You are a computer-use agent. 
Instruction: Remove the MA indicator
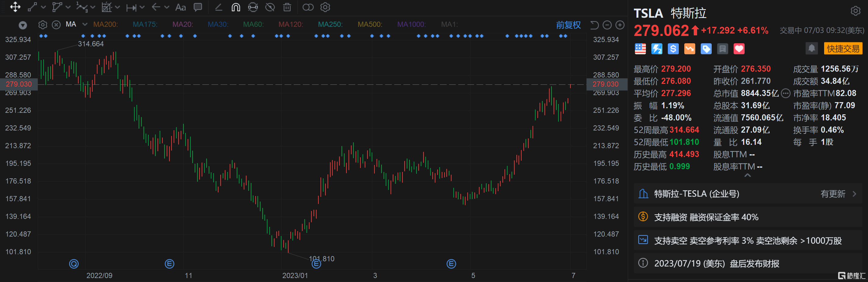point(56,25)
